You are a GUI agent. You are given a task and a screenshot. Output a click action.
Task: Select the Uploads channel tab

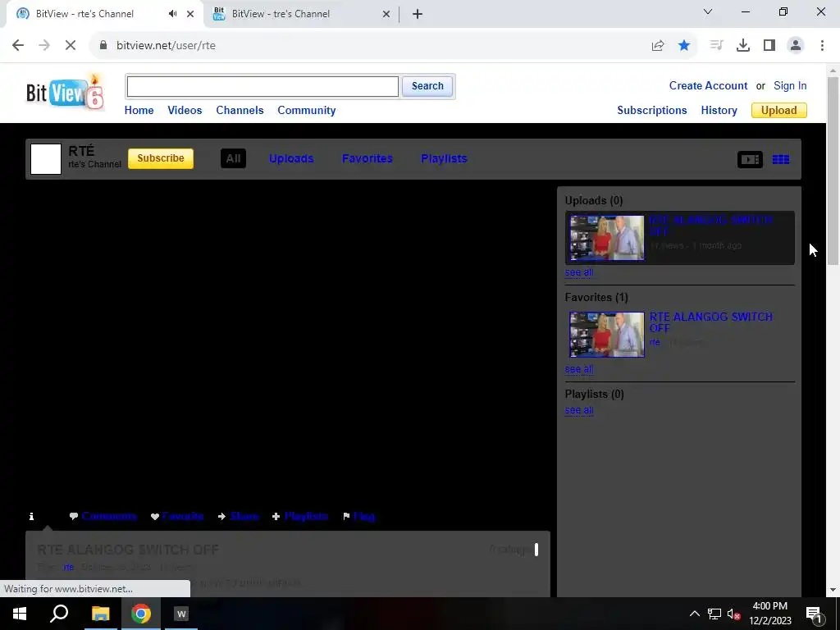291,158
